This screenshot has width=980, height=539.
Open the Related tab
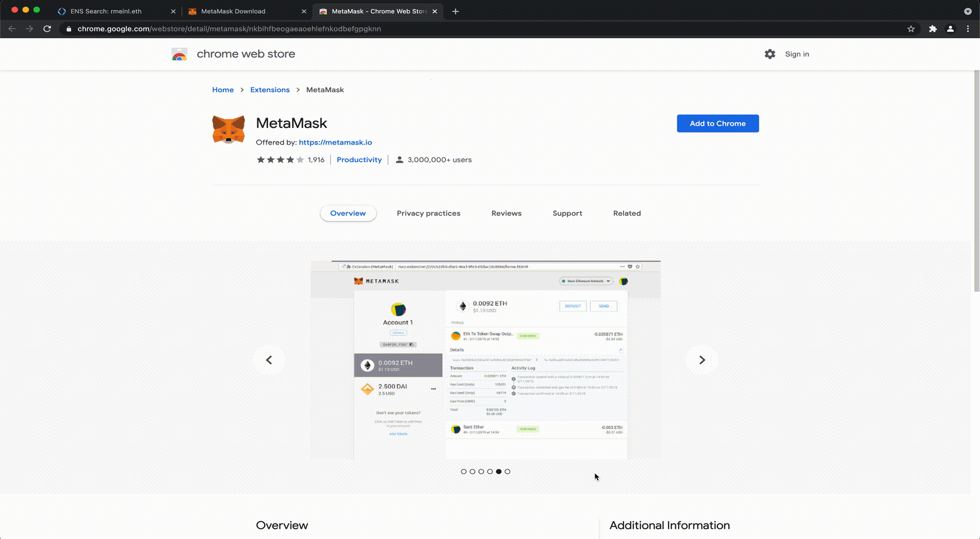click(627, 213)
